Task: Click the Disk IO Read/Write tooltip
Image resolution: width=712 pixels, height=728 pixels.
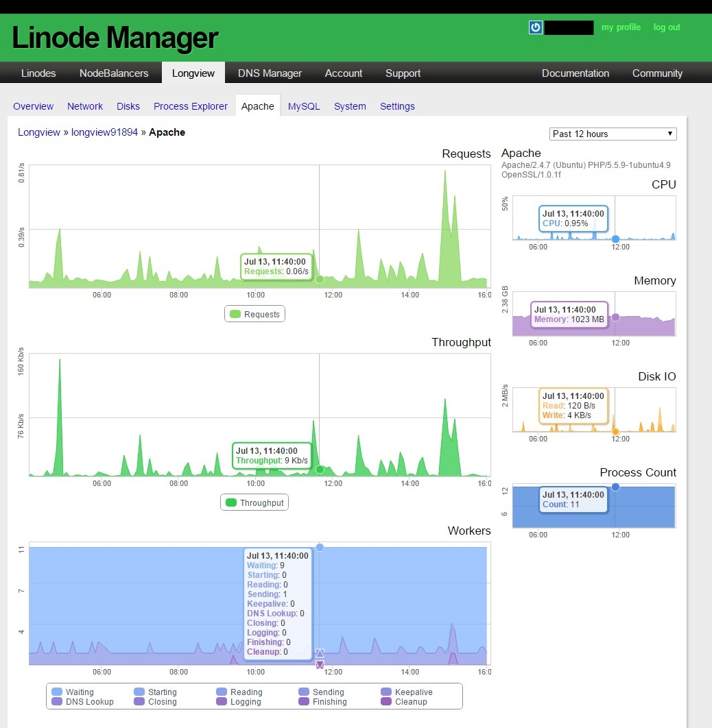Action: [x=573, y=406]
